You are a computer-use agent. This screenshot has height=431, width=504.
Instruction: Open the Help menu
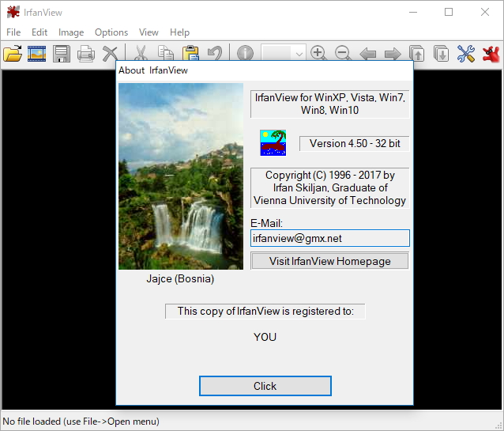point(179,32)
